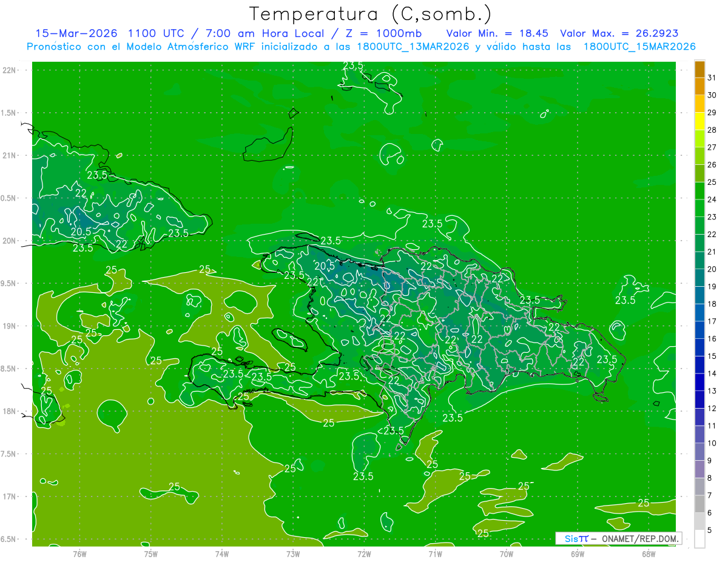
Task: Click the "1.5N" clipped latitude label
Action: (9, 113)
